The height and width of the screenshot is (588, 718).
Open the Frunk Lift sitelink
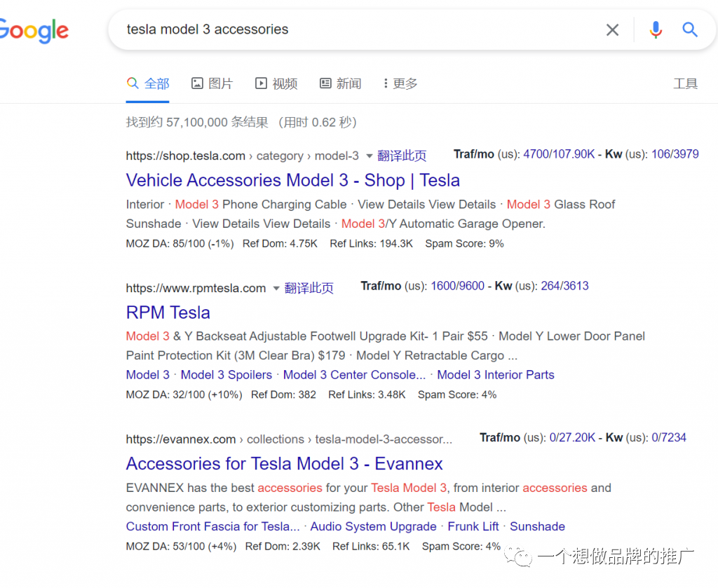(x=473, y=527)
